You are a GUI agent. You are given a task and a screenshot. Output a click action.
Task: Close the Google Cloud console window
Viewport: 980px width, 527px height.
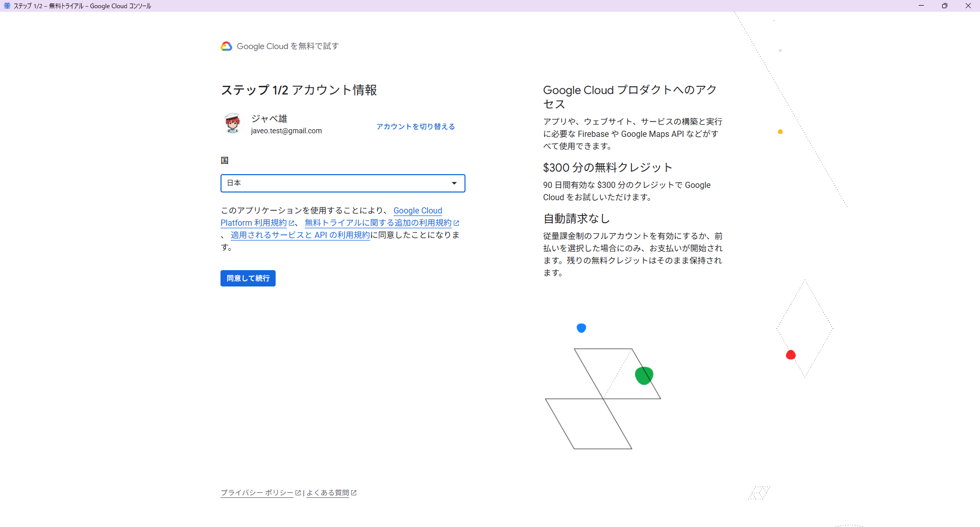point(968,6)
